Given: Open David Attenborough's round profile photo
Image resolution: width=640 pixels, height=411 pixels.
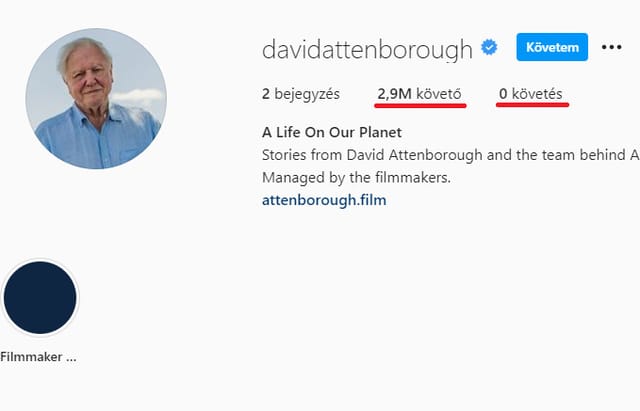Looking at the screenshot, I should 96,98.
